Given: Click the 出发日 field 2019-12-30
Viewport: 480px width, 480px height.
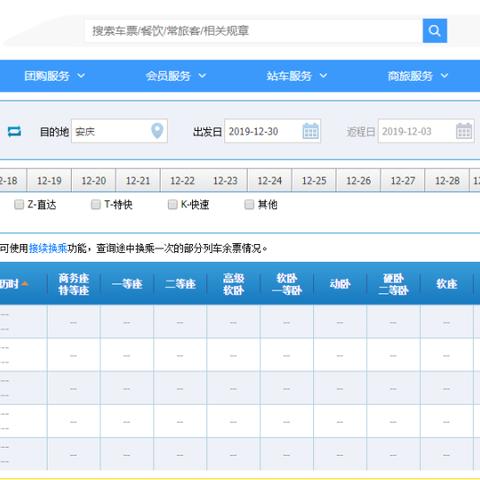Looking at the screenshot, I should click(x=273, y=131).
